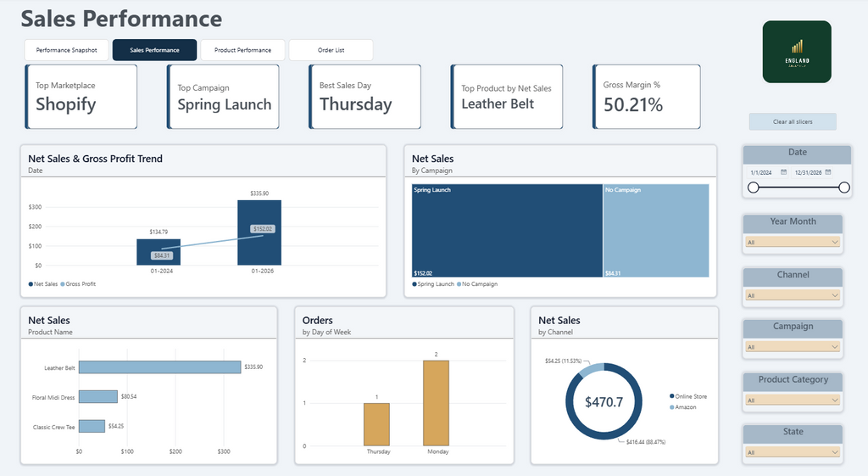Screen dimensions: 868x476
Task: Click the No Campaign legend marker under treemap
Action: [x=459, y=283]
